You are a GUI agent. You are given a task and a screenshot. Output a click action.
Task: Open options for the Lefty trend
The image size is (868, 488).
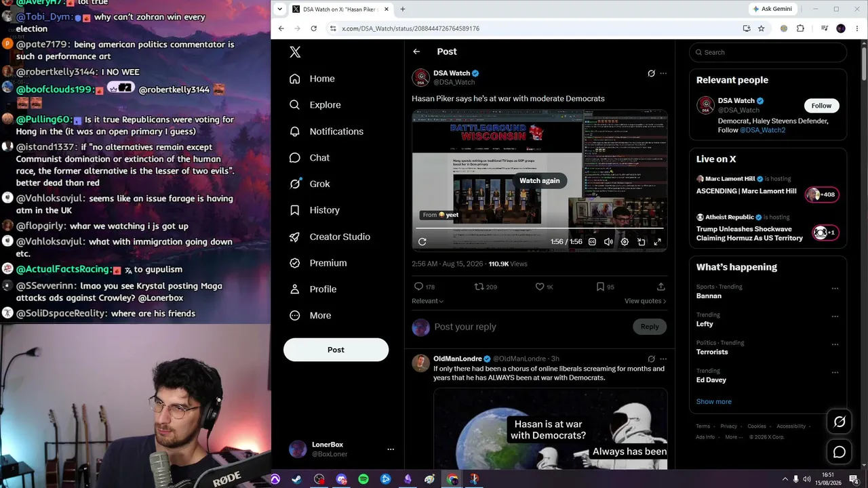coord(835,317)
